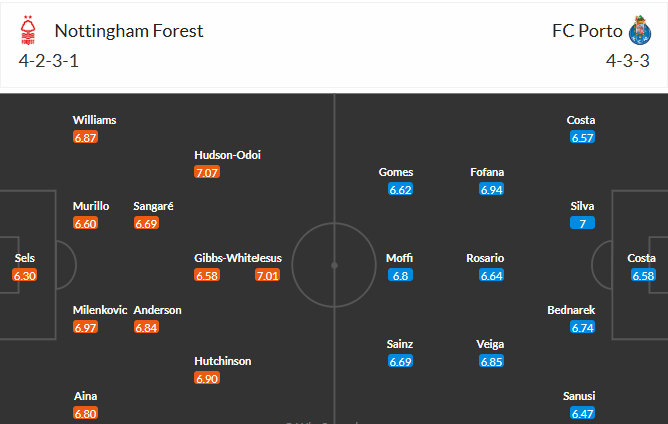Viewport: 668px width, 424px height.
Task: Select goalkeeper Sels
Action: click(25, 257)
